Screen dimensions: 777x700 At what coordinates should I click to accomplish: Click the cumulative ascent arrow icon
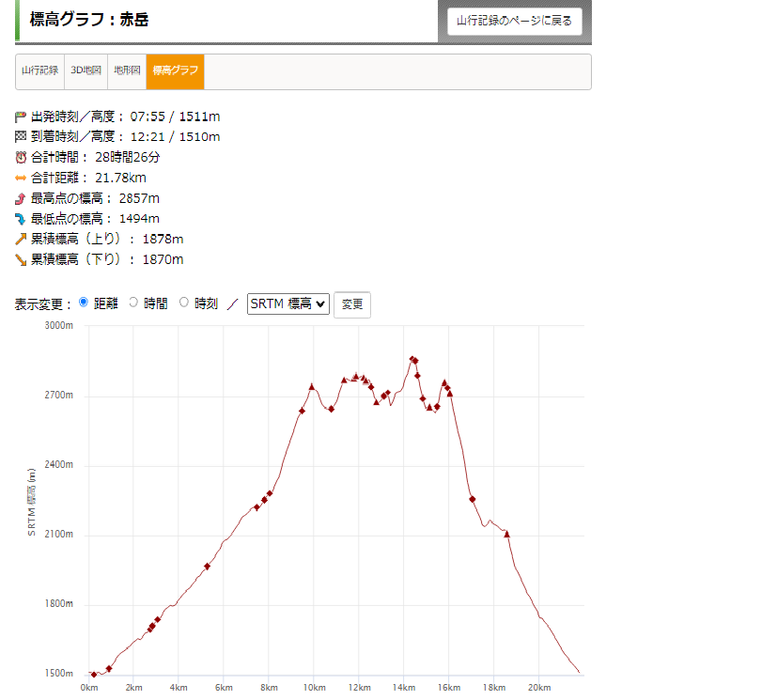click(21, 240)
